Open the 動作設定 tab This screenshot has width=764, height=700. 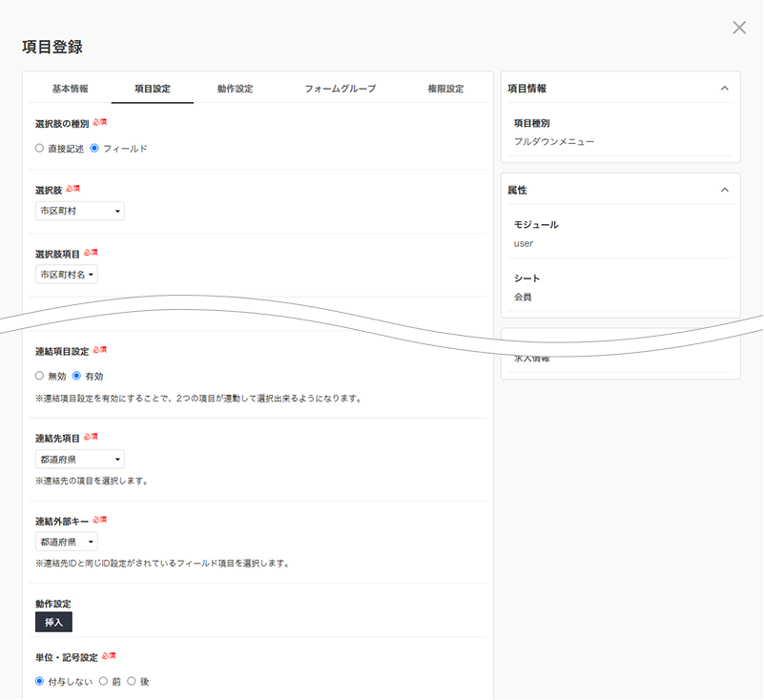(235, 89)
